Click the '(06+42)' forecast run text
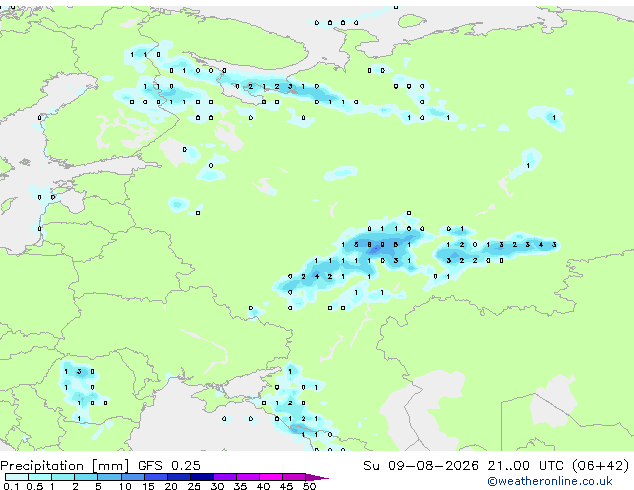This screenshot has width=634, height=490. 601,466
